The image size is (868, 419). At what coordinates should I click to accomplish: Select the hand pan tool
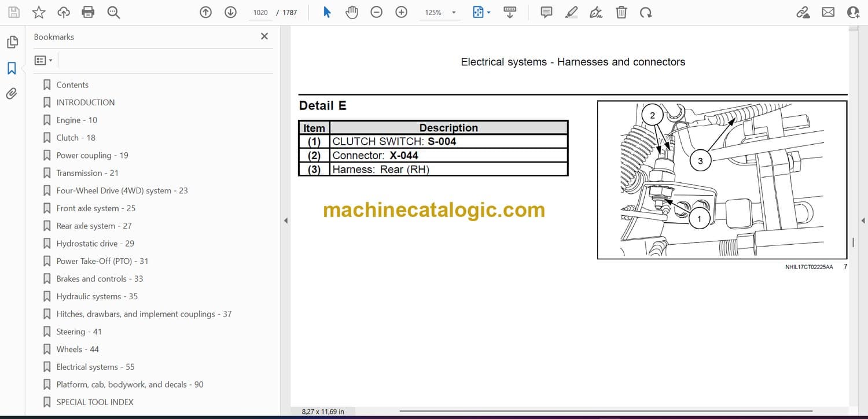coord(352,12)
